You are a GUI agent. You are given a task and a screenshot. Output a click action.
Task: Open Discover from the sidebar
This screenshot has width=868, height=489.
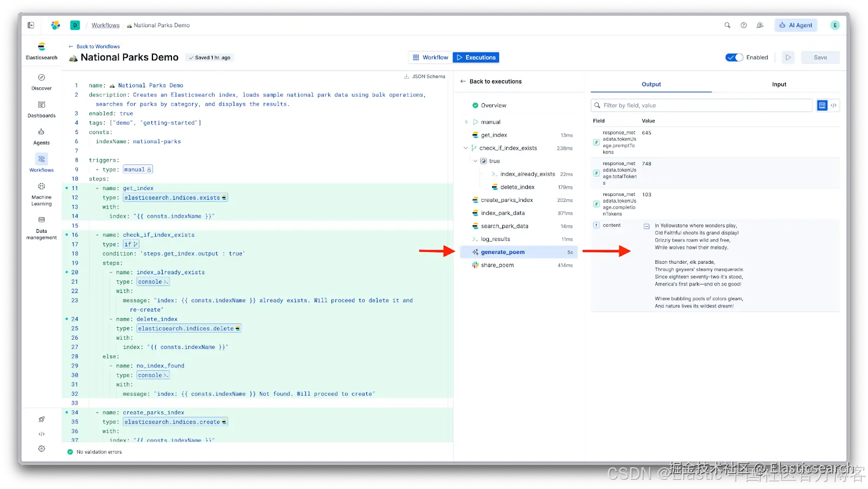click(41, 82)
